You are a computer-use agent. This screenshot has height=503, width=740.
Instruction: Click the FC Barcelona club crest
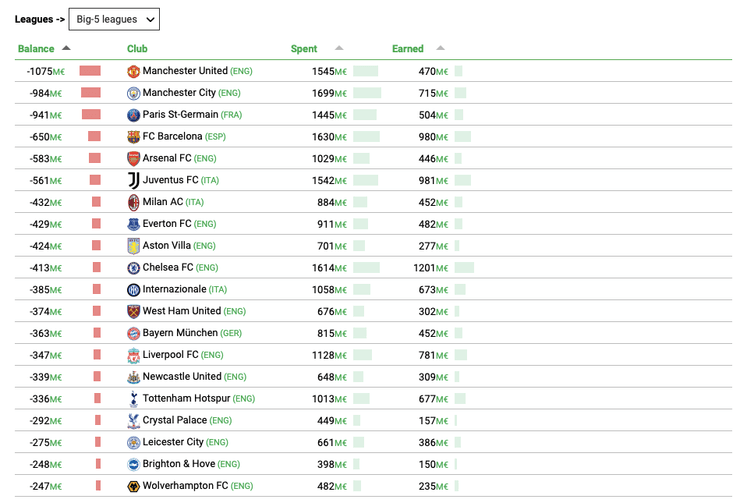(x=134, y=137)
